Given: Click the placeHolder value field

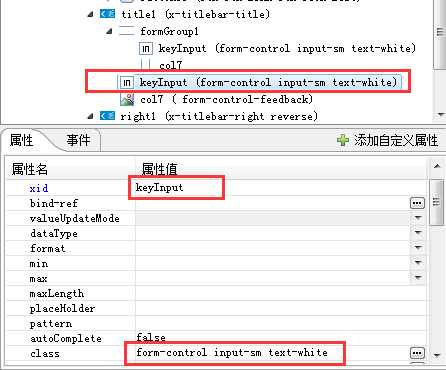Looking at the screenshot, I should click(x=281, y=308).
